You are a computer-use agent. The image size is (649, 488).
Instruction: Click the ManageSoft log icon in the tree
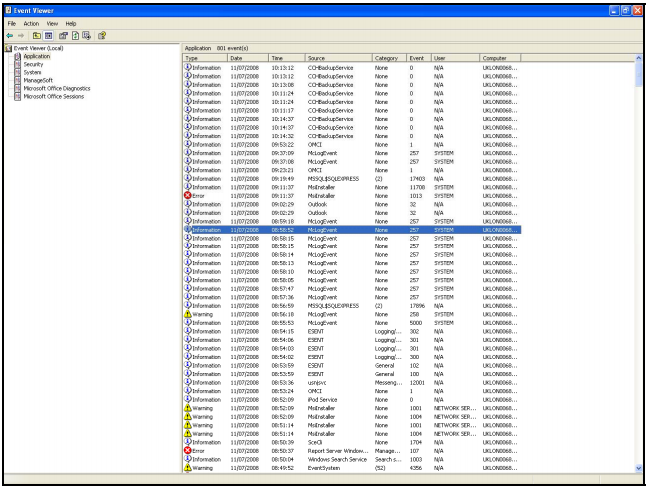point(17,80)
